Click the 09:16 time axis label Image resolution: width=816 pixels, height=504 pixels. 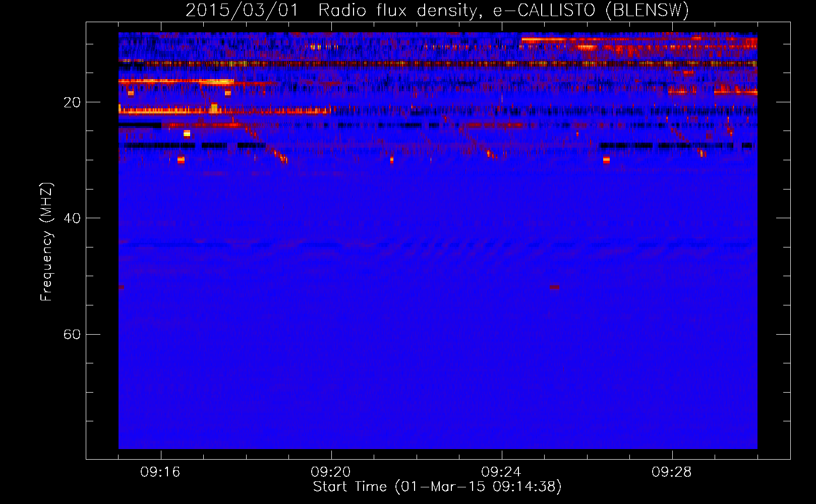160,472
